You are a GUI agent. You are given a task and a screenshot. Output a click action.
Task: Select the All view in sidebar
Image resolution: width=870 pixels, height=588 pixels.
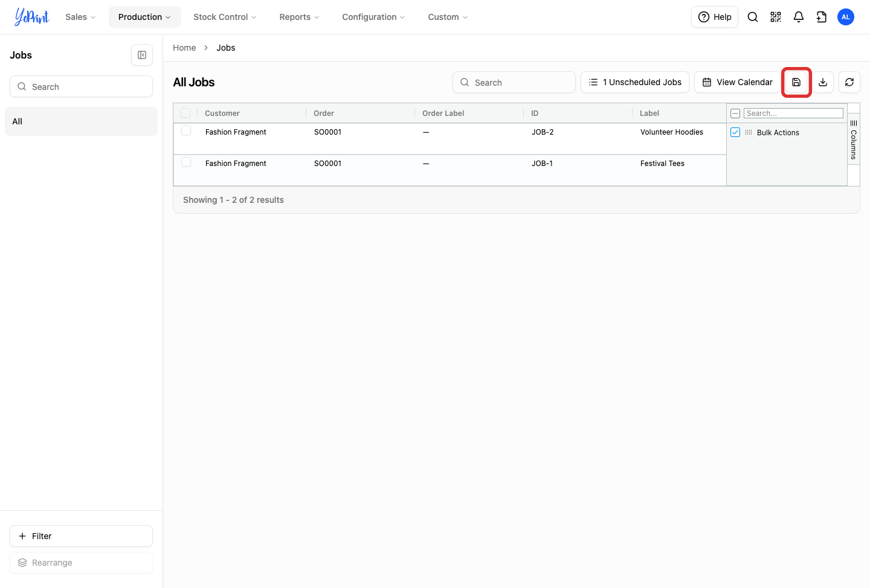coord(81,121)
